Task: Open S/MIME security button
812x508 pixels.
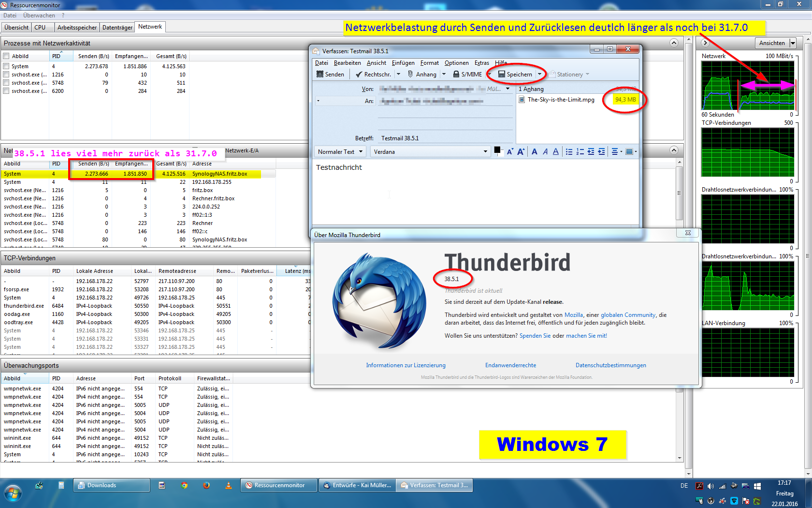Action: (x=467, y=75)
